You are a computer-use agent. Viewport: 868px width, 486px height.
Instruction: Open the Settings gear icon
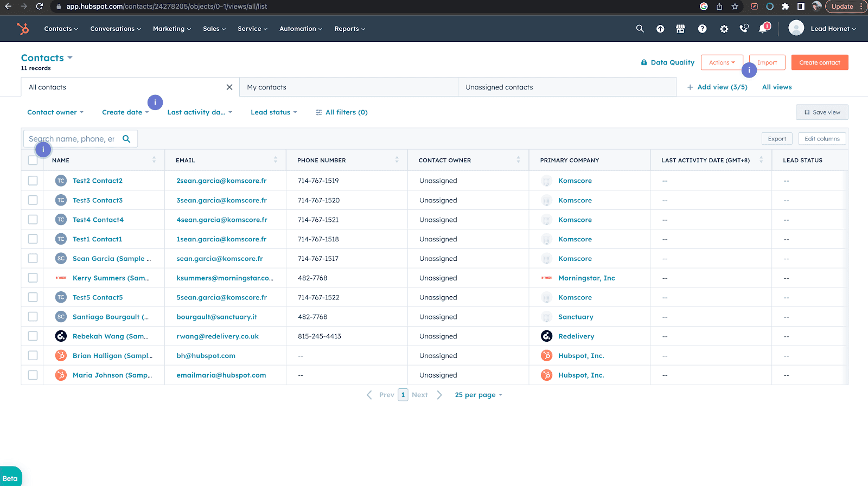click(724, 29)
